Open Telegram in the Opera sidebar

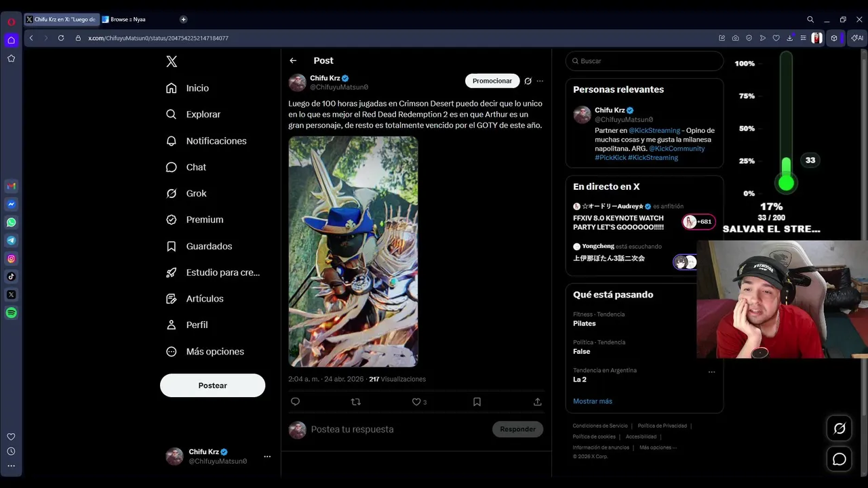(11, 241)
